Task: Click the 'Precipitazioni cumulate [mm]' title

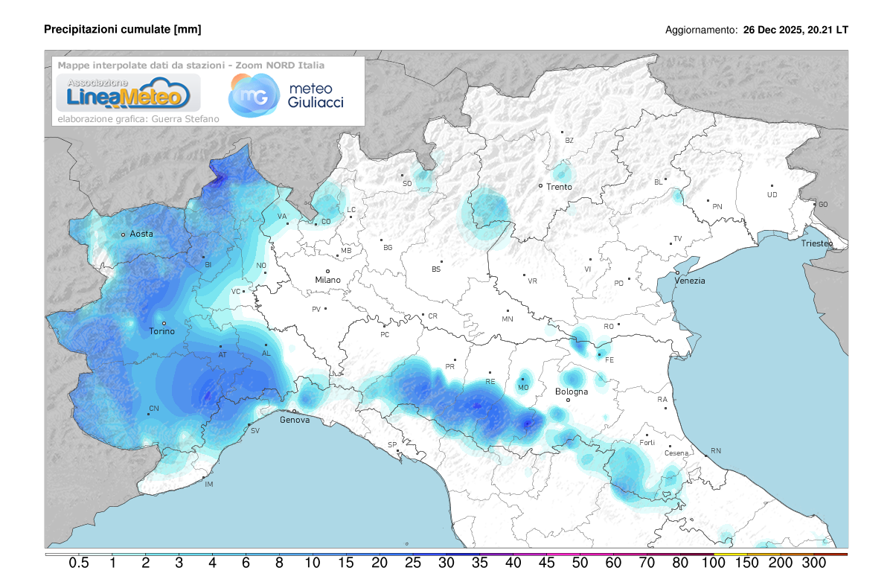Action: click(x=123, y=29)
